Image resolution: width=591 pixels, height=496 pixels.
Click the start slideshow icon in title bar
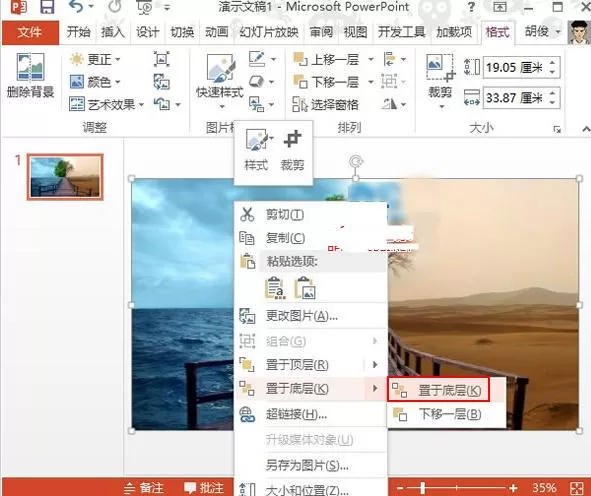145,7
